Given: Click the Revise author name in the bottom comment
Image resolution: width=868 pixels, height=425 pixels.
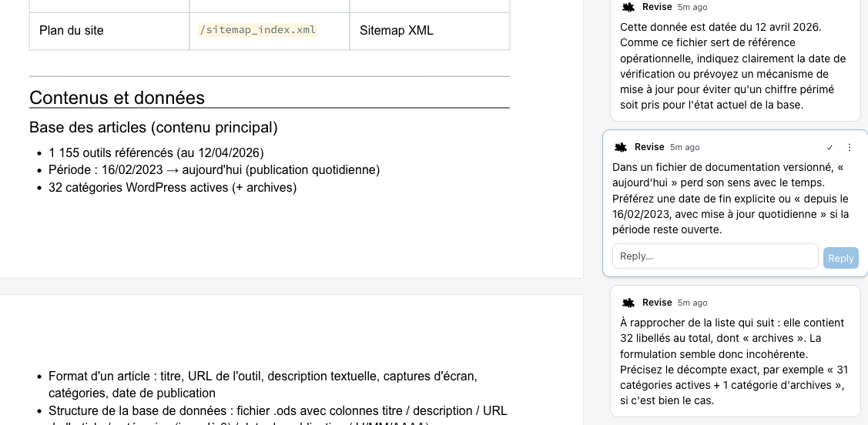Looking at the screenshot, I should pos(657,303).
